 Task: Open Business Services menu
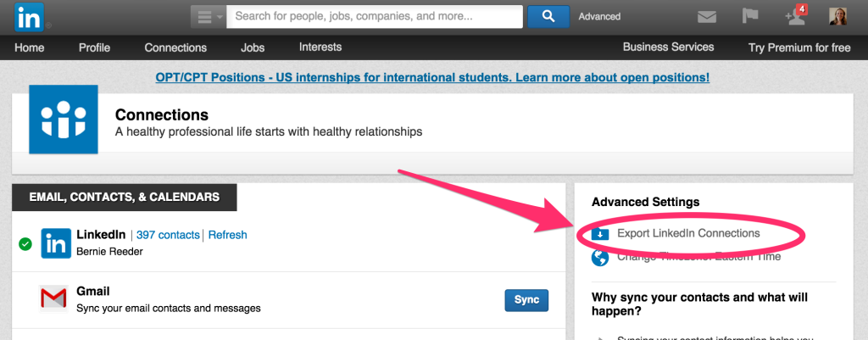(x=668, y=47)
